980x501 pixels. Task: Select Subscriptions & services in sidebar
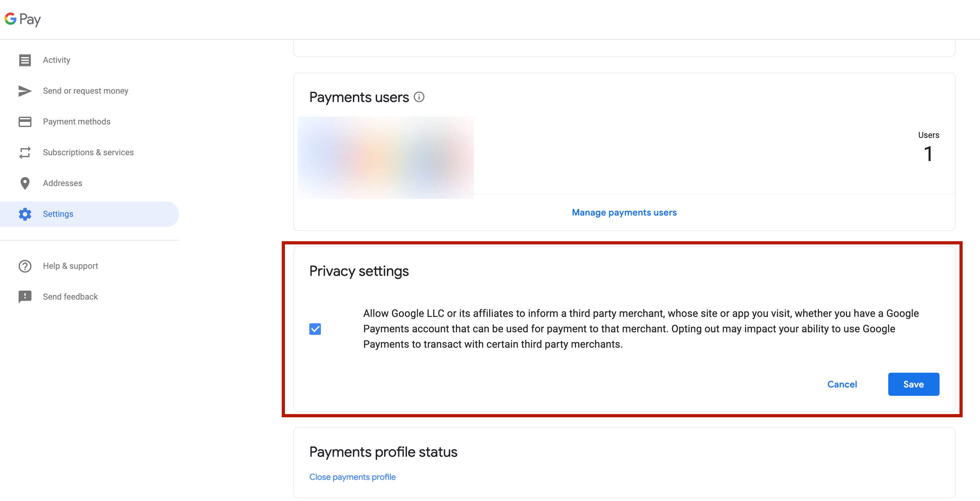point(90,152)
